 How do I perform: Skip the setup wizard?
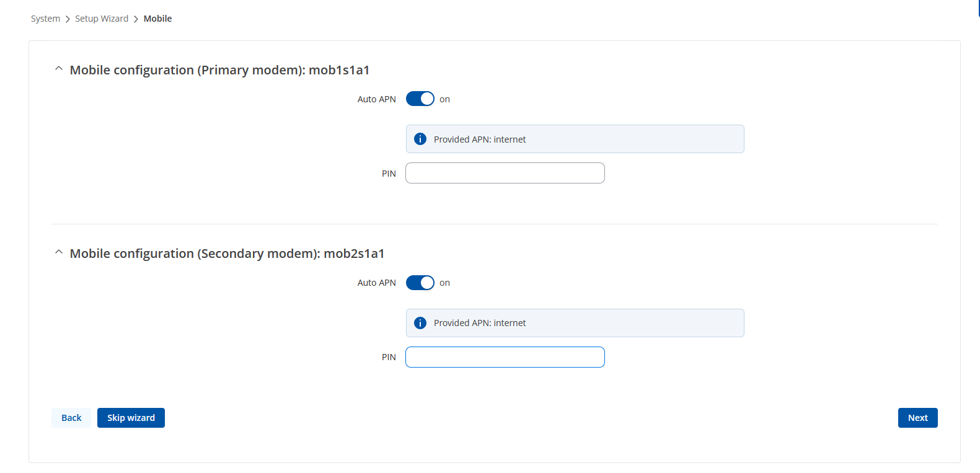pos(131,418)
